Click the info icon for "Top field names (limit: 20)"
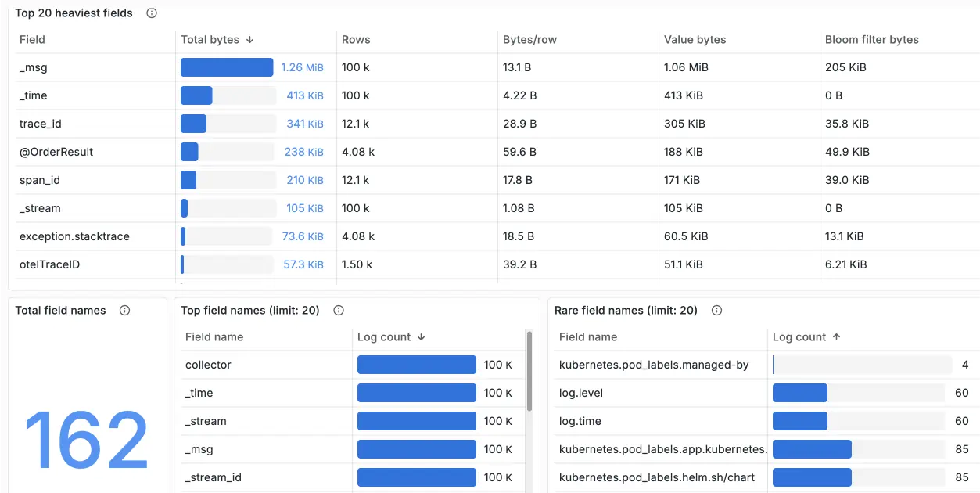Image resolution: width=980 pixels, height=493 pixels. (x=338, y=310)
